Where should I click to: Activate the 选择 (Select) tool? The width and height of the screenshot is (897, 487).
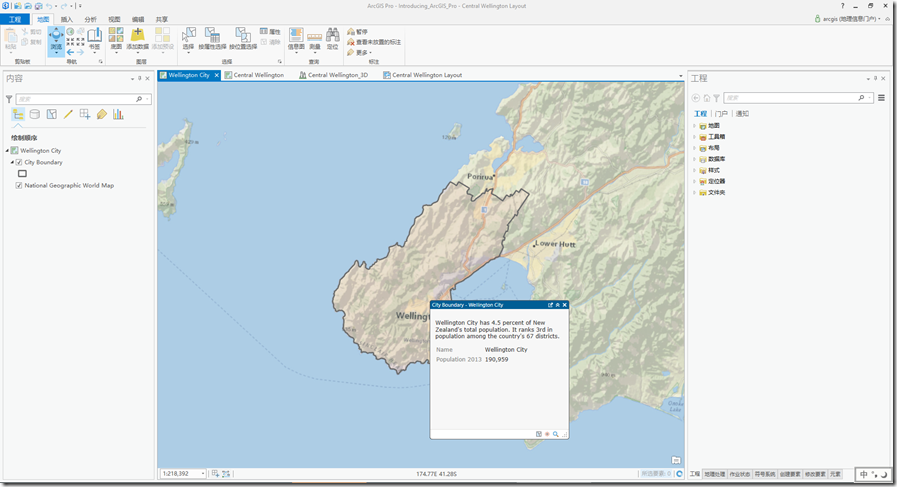188,39
